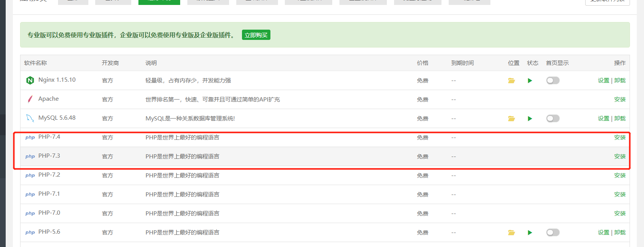Click the MySQL running status play icon
The width and height of the screenshot is (644, 247).
(530, 119)
